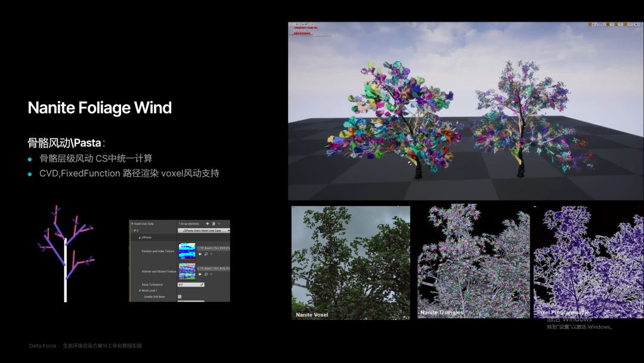Image resolution: width=644 pixels, height=363 pixels.
Task: Collapse array element 0
Action: coord(134,230)
